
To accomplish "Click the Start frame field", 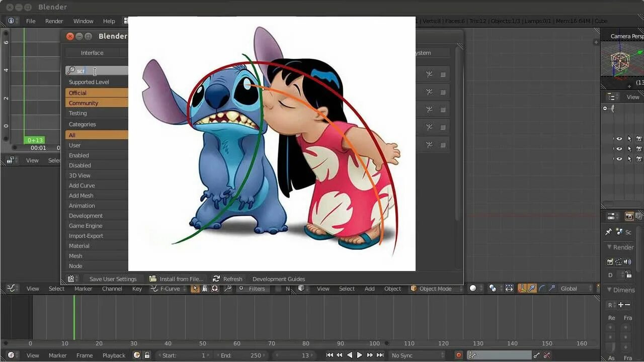I will tap(184, 355).
